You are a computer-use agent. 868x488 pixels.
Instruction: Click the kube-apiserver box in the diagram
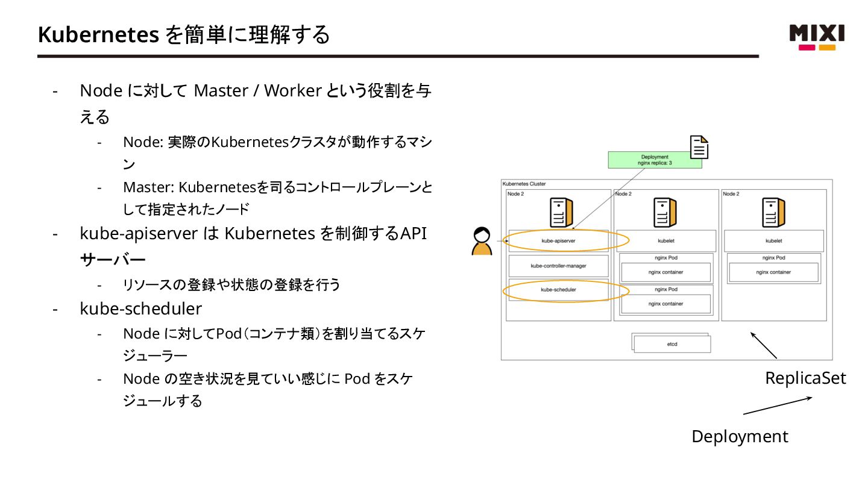coord(559,240)
